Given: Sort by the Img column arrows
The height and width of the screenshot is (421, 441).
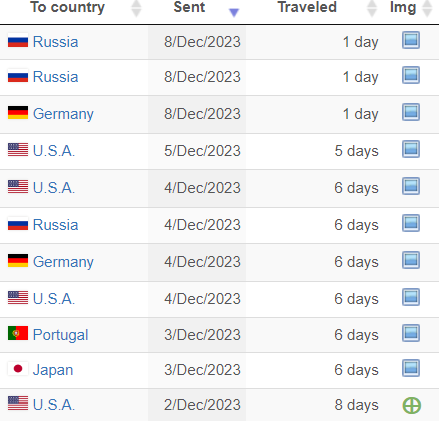Looking at the screenshot, I should [427, 9].
